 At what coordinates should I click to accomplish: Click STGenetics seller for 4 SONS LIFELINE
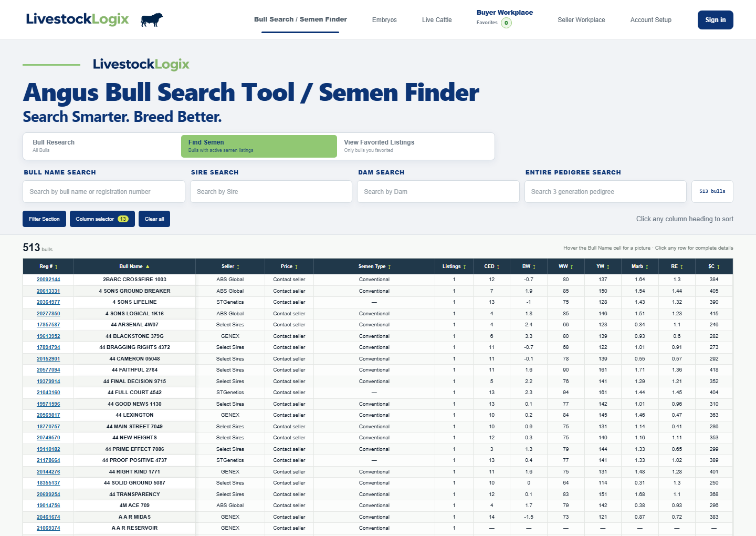coord(230,302)
